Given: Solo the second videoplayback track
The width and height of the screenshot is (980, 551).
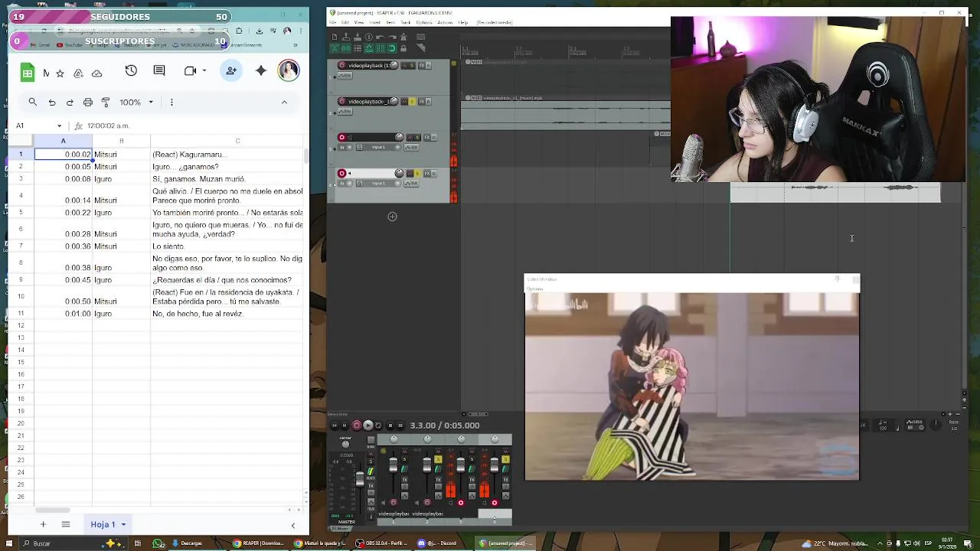Looking at the screenshot, I should pyautogui.click(x=412, y=101).
